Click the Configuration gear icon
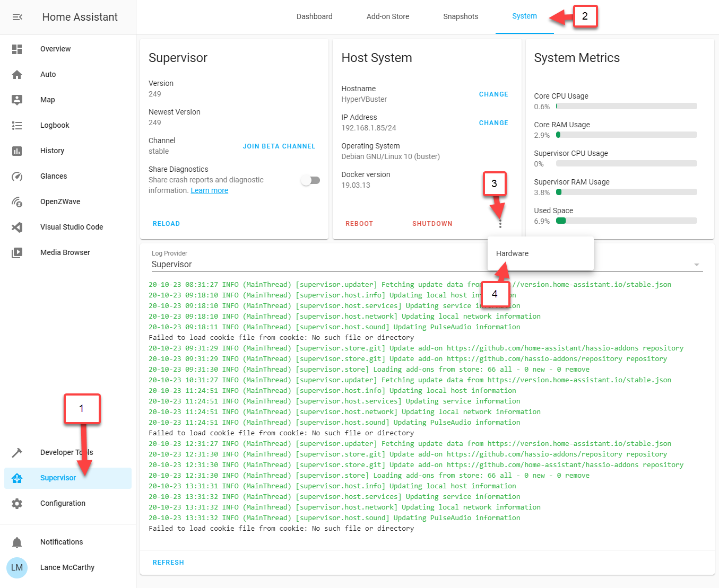This screenshot has width=719, height=588. click(x=17, y=504)
